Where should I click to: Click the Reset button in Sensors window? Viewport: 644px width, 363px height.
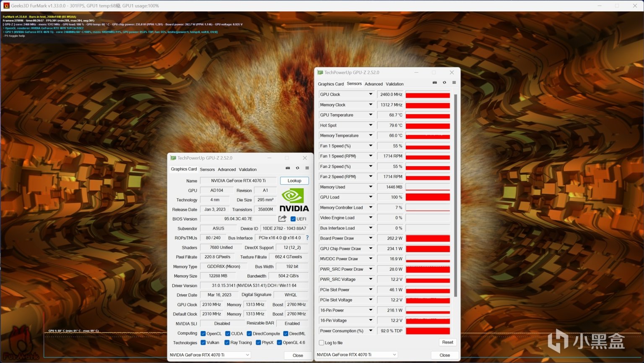pyautogui.click(x=447, y=342)
